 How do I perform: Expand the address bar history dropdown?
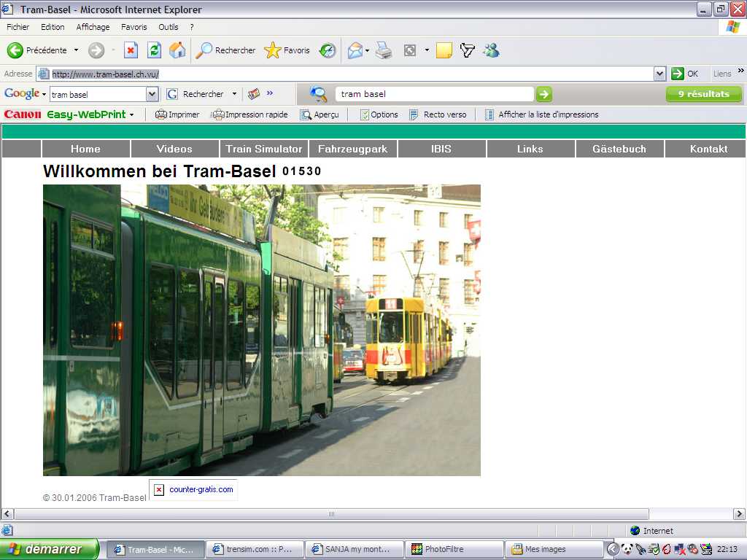659,73
